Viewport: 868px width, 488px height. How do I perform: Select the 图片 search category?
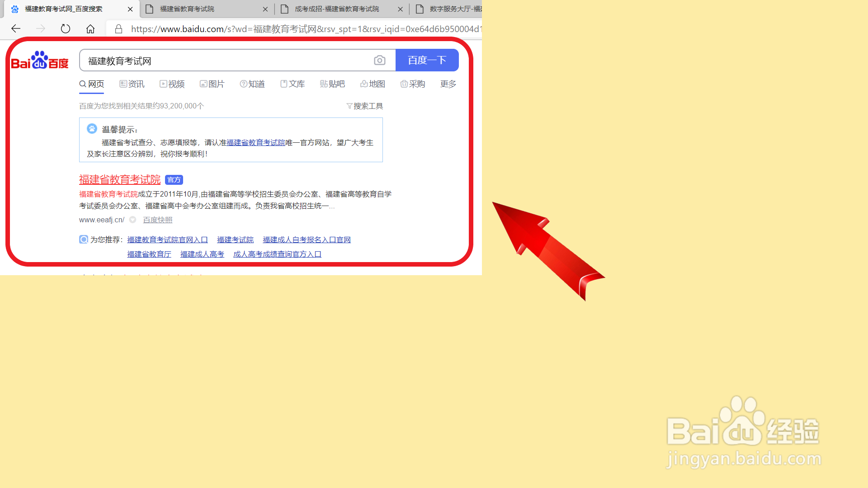coord(212,84)
